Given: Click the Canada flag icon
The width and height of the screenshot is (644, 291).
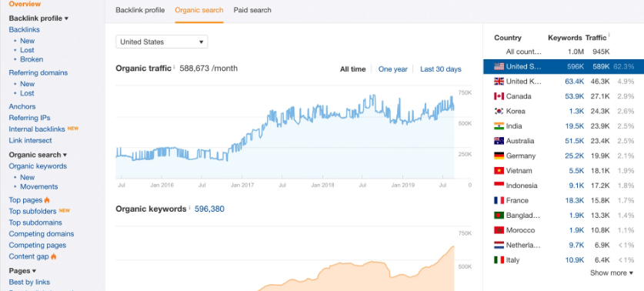Looking at the screenshot, I should click(x=499, y=96).
